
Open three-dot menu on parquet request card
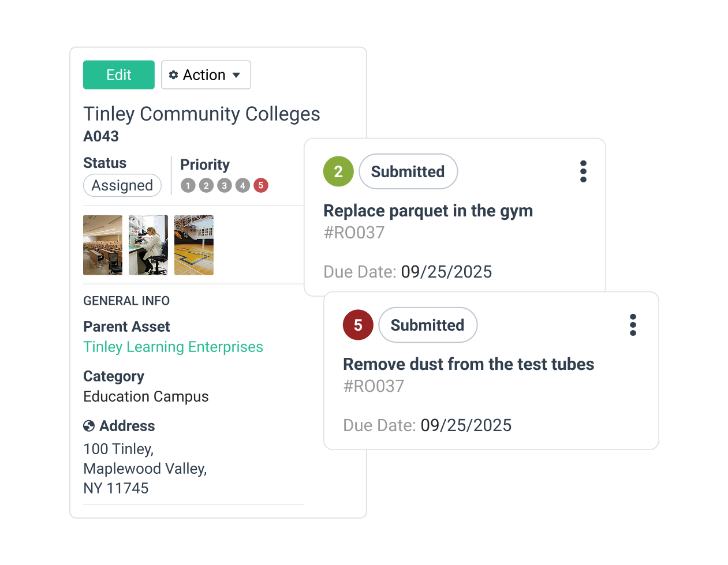[583, 171]
